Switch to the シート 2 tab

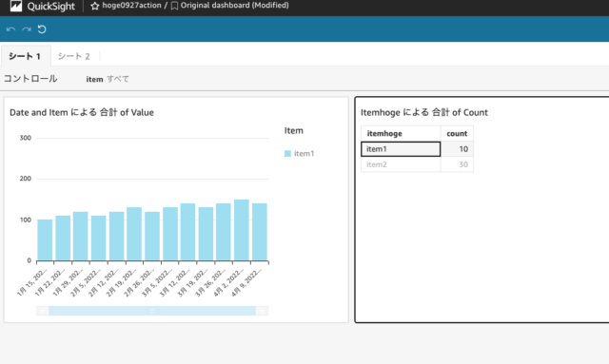(74, 56)
